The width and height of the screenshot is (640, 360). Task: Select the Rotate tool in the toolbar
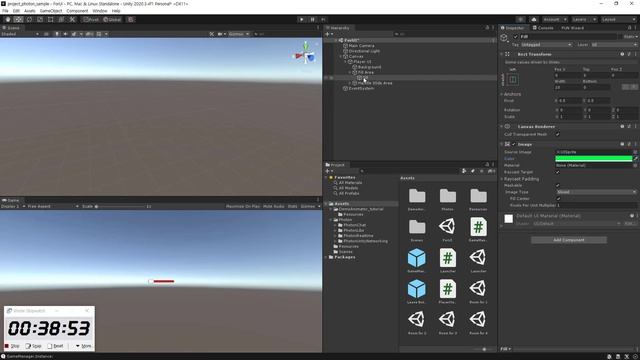29,20
